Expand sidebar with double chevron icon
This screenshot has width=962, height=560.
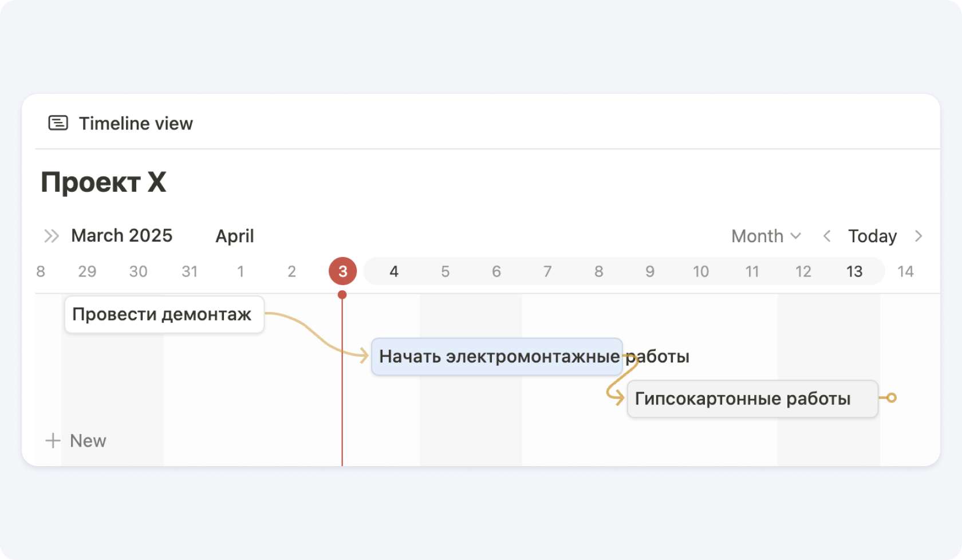click(52, 236)
